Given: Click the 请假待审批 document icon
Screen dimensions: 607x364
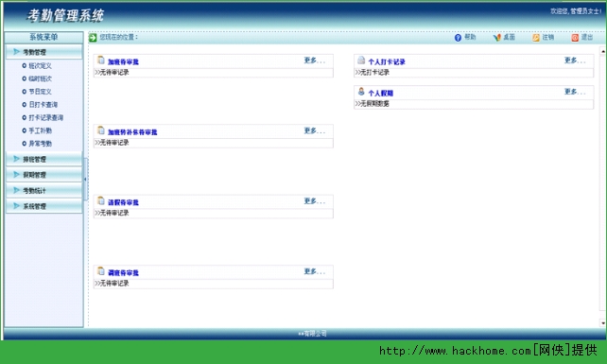Looking at the screenshot, I should [x=101, y=200].
